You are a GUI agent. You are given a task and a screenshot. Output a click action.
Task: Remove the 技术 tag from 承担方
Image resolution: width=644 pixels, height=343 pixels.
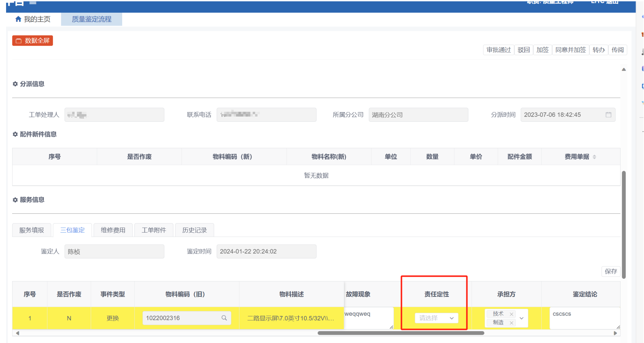[x=512, y=314]
